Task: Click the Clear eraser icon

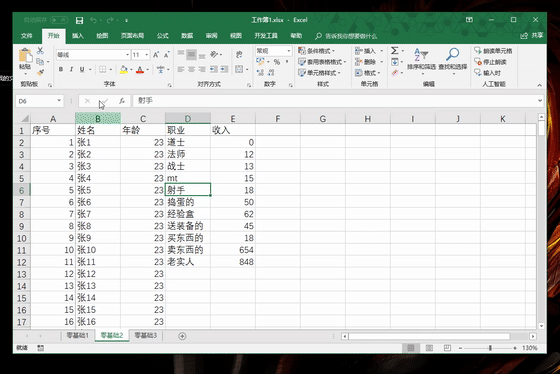Action: tap(395, 73)
